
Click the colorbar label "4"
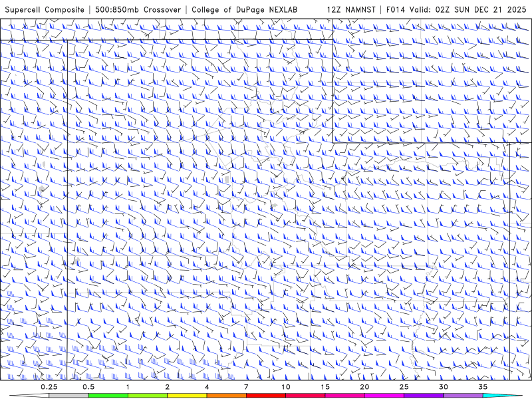(207, 387)
